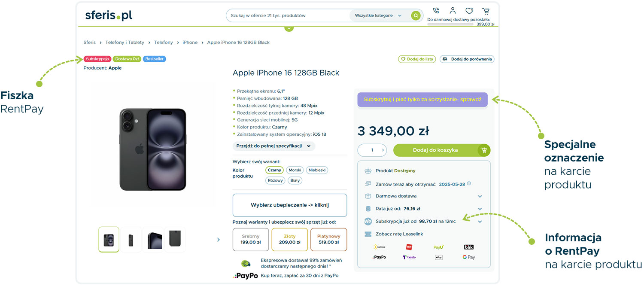Click next arrow in thumbnail gallery
Viewport: 644px width, 286px height.
click(219, 240)
